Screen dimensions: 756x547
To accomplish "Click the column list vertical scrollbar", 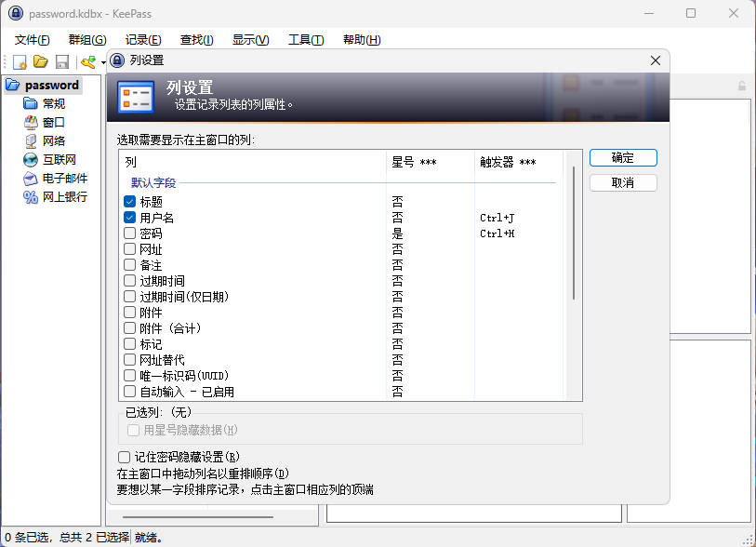I will pos(574,233).
